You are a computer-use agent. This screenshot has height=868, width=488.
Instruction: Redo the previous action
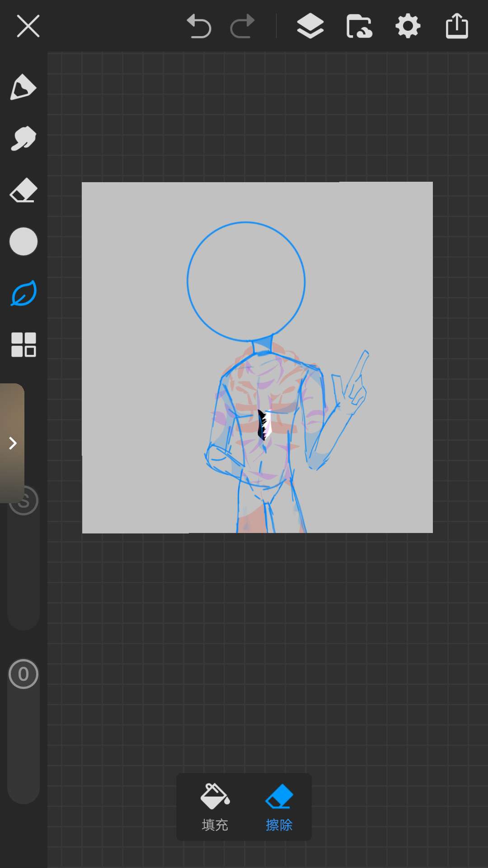(243, 26)
